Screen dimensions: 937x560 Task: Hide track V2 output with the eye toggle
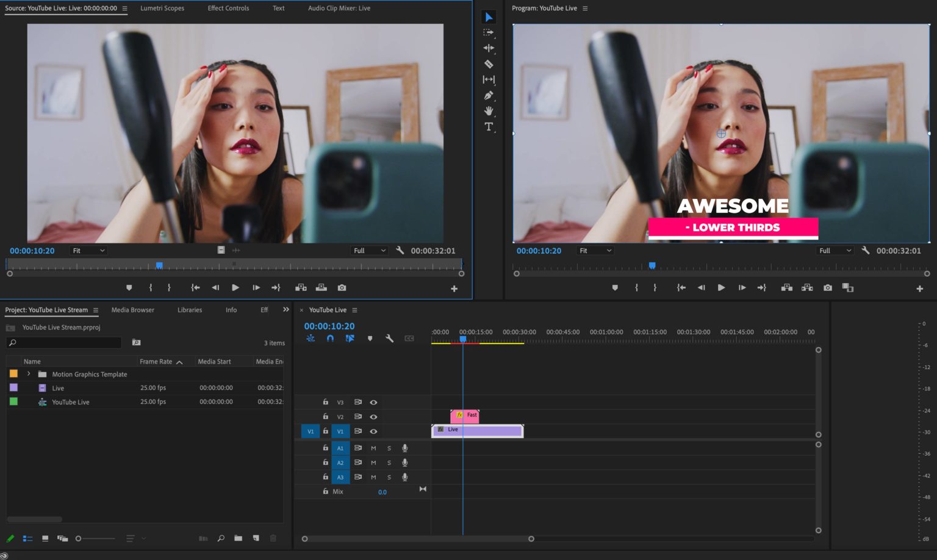pos(374,417)
